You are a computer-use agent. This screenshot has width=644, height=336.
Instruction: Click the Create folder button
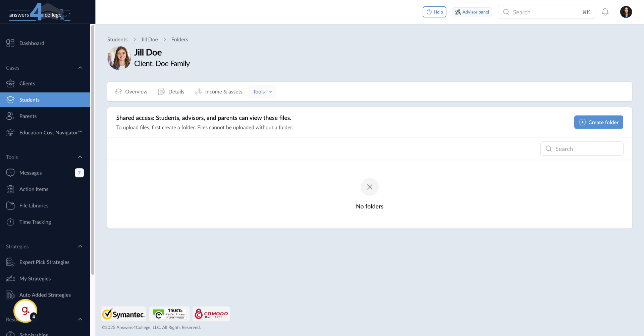click(x=598, y=122)
